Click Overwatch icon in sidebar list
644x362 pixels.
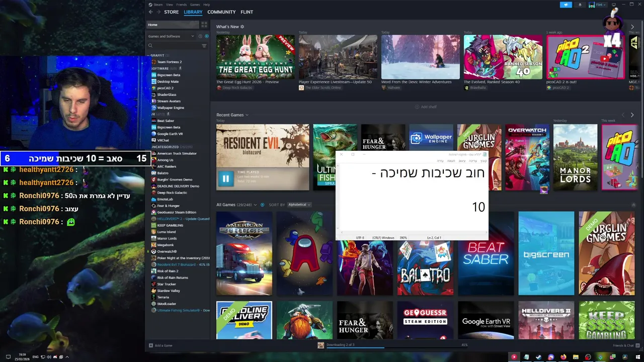click(x=154, y=251)
